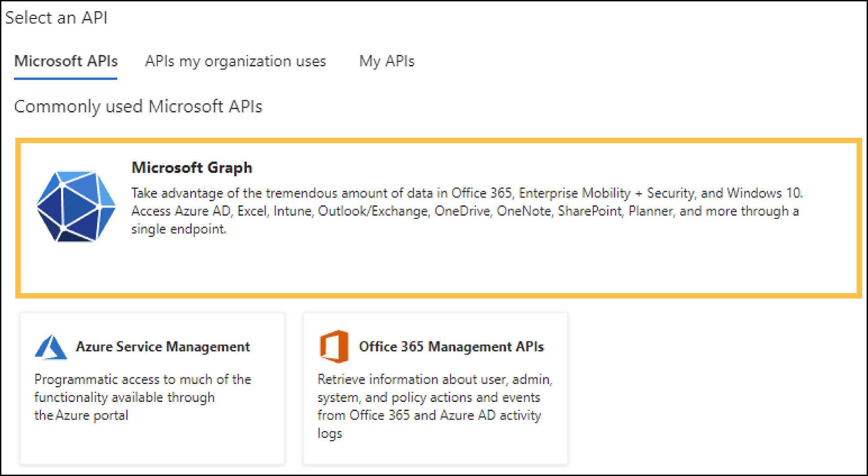Select the Office 365 Management APIs card
Viewport: 868px width, 476px height.
click(x=435, y=388)
